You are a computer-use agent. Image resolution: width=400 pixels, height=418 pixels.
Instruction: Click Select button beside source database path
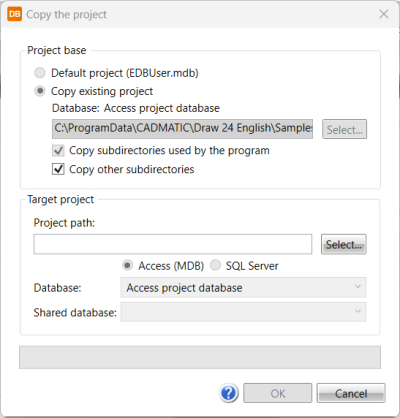coord(344,129)
